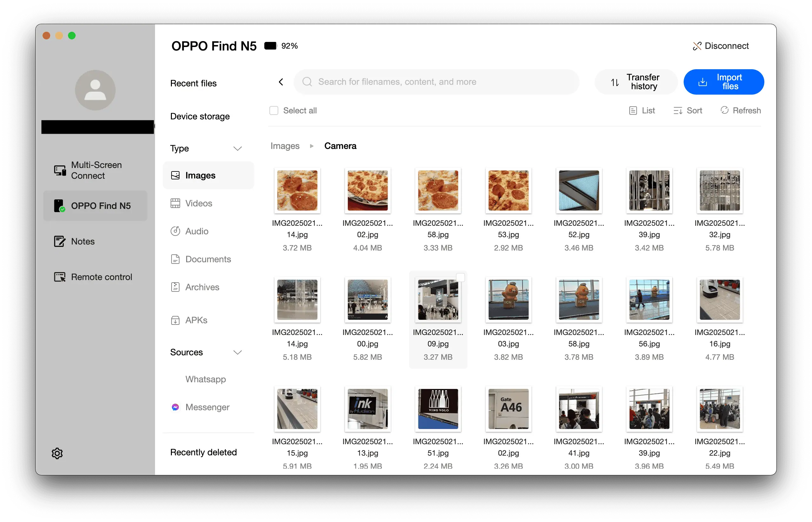The width and height of the screenshot is (812, 522).
Task: Open Transfer history
Action: (x=636, y=82)
